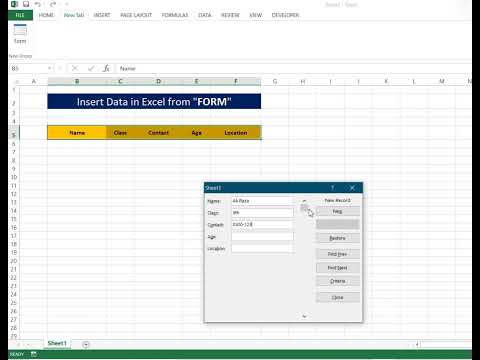Screen dimensions: 480x360
Task: Click the horizontal scrollbar left arrow
Action: (x=417, y=344)
